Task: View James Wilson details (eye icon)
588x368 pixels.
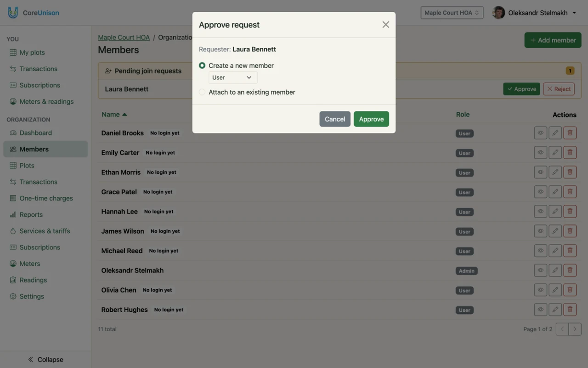Action: 541,231
